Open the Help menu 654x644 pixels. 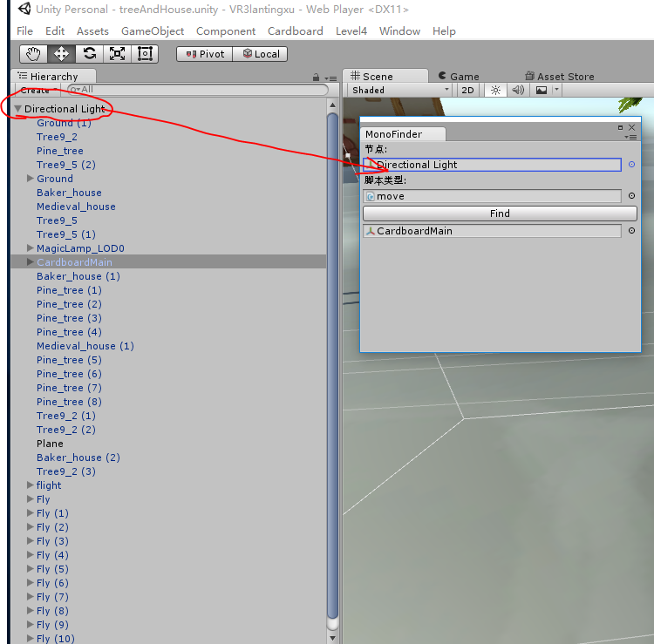pos(444,31)
